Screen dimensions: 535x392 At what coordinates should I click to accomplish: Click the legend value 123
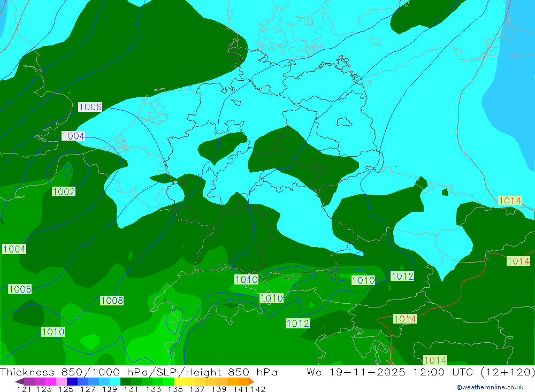[44, 389]
